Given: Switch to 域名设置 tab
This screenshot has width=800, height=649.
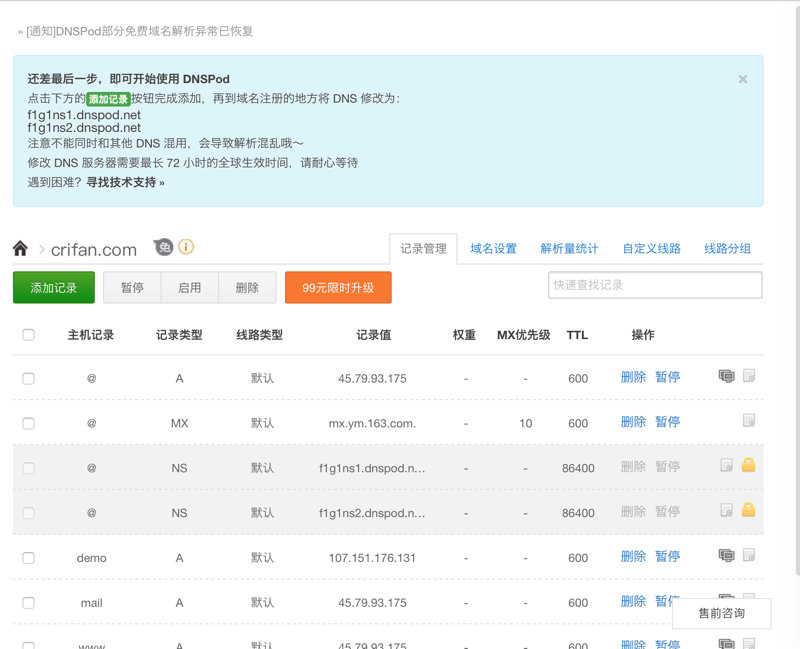Looking at the screenshot, I should [x=493, y=249].
